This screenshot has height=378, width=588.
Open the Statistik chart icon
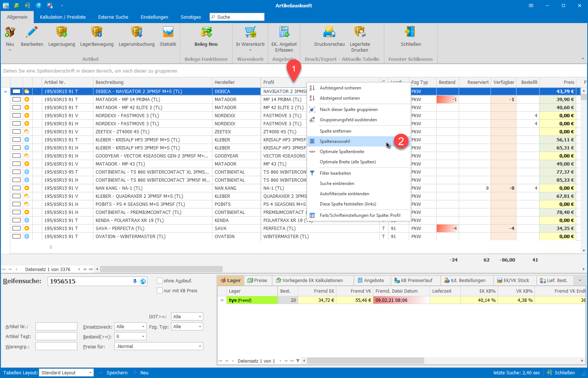(168, 32)
